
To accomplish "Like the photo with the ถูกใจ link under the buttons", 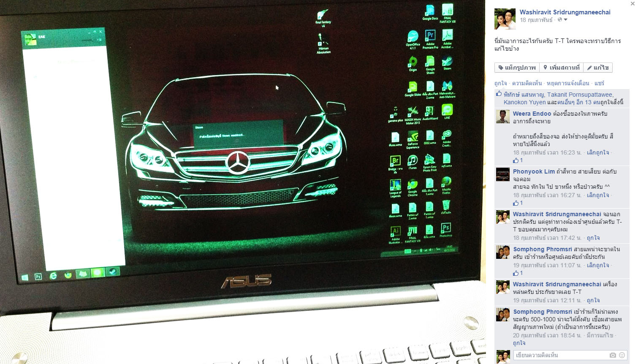I will (x=501, y=83).
